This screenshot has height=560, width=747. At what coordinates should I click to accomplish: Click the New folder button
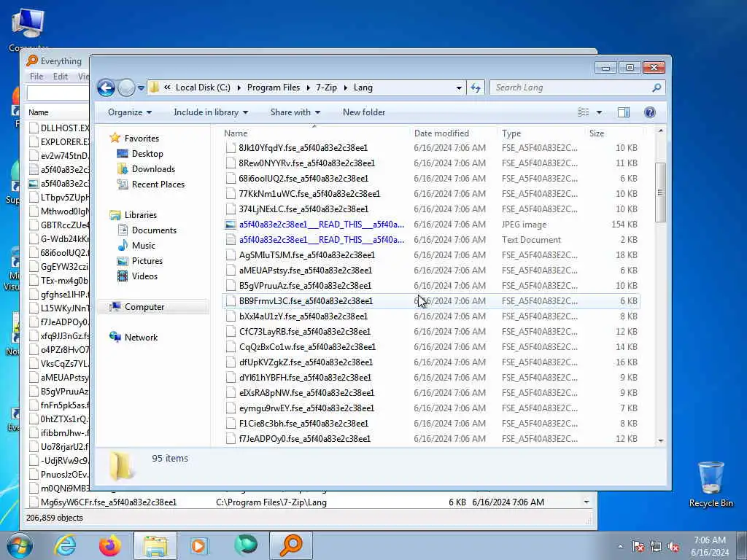(364, 112)
